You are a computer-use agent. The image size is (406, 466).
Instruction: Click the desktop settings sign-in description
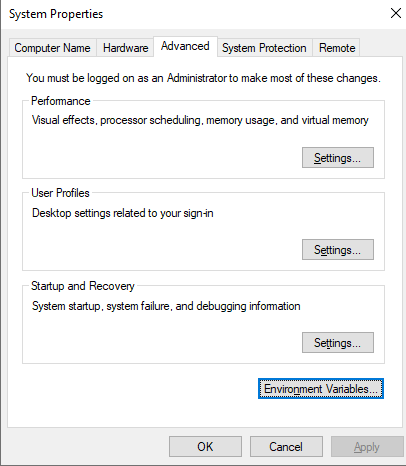pos(123,213)
